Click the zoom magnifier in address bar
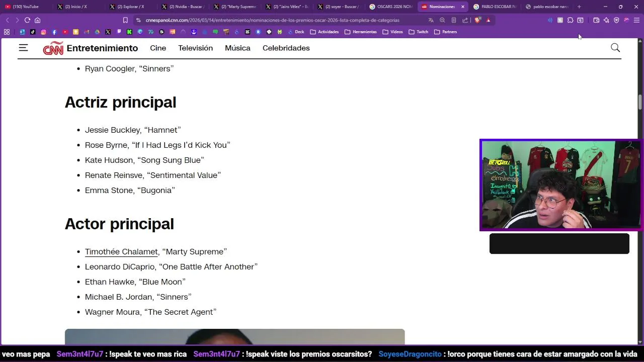Viewport: 644px width, 362px height. pos(442,20)
